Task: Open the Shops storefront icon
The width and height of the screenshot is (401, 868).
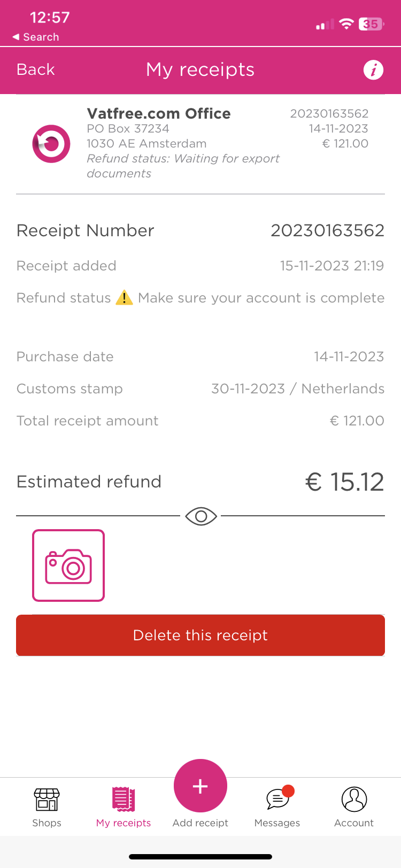Action: pyautogui.click(x=47, y=800)
